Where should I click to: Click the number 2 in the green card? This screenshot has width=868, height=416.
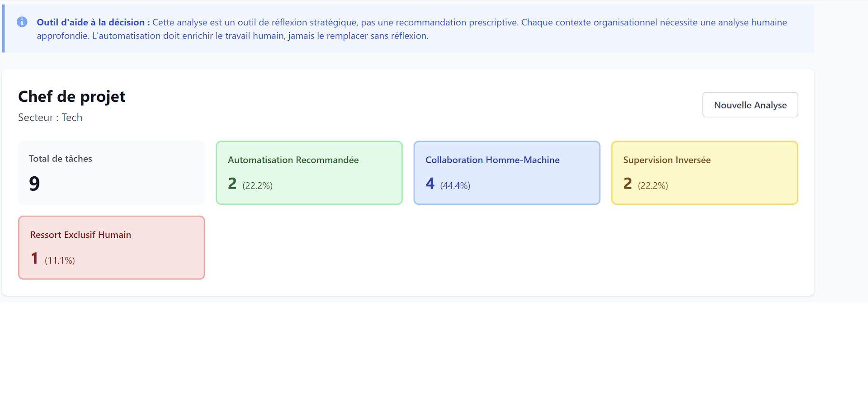click(x=232, y=184)
